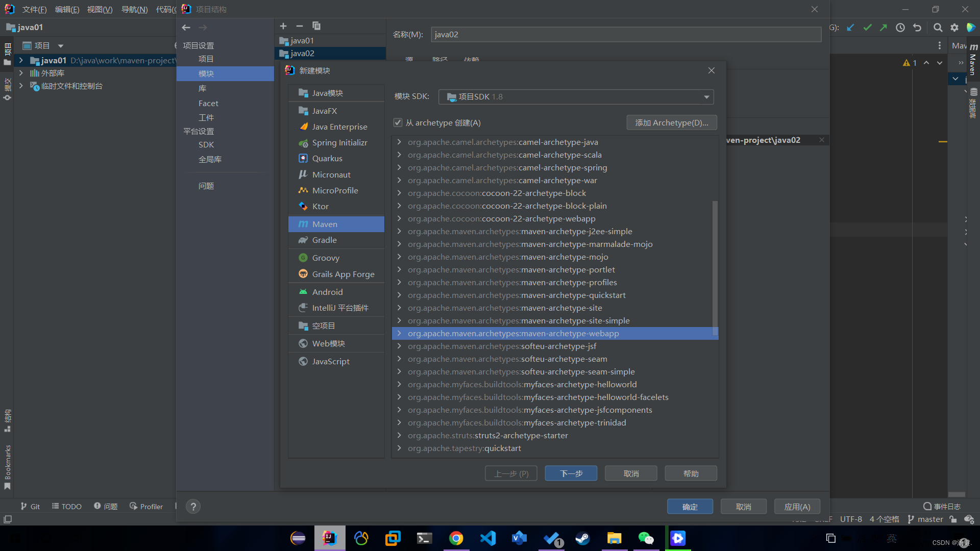Select Java模块 module type
This screenshot has width=980, height=551.
pyautogui.click(x=336, y=93)
